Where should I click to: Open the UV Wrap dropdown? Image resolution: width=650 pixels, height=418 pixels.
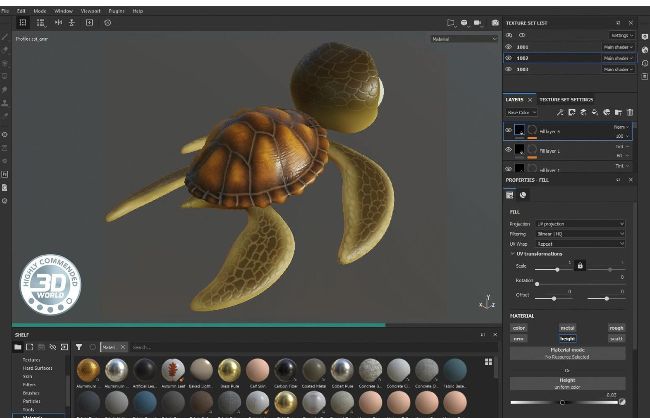[580, 243]
